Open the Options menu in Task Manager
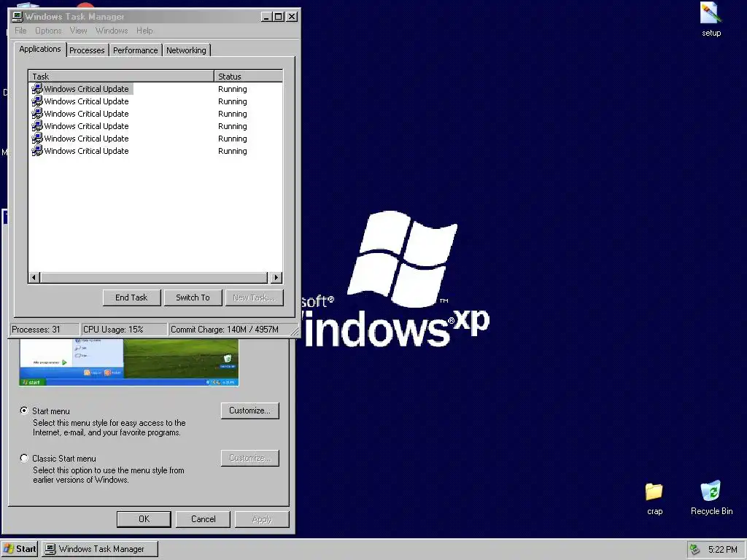 click(x=48, y=31)
